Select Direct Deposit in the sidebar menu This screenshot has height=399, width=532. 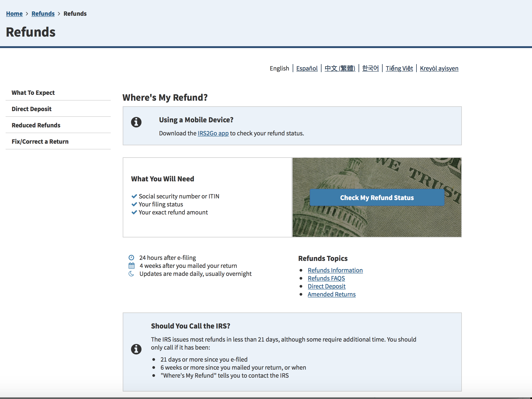click(x=31, y=109)
